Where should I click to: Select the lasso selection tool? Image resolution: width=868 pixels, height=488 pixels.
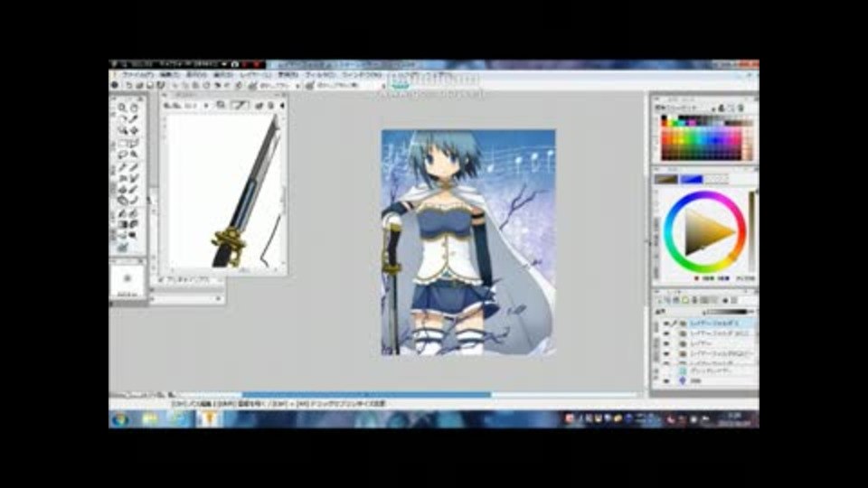coord(122,155)
